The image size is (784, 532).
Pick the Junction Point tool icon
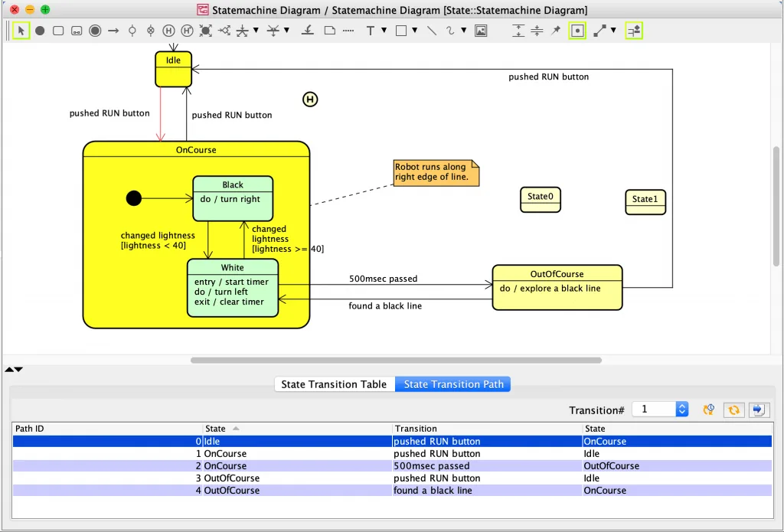[205, 31]
